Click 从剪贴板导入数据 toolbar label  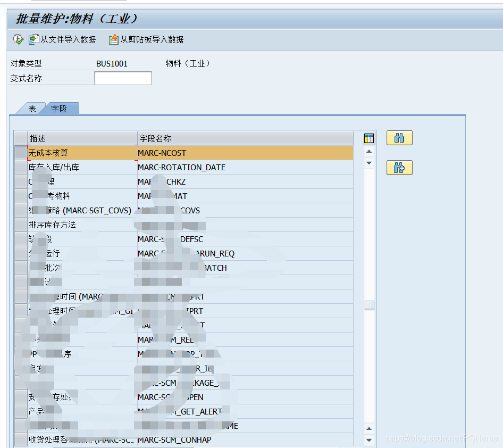click(x=152, y=39)
